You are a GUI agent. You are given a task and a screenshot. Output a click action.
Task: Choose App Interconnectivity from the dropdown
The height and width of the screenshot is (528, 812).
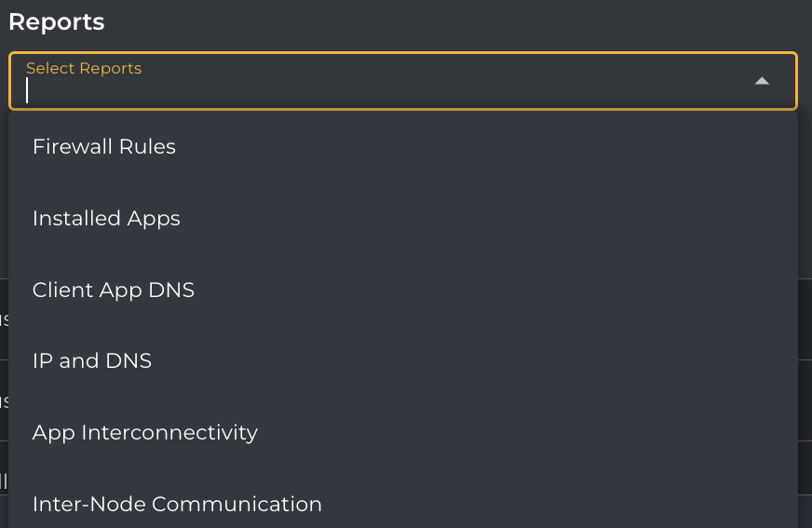click(x=145, y=433)
